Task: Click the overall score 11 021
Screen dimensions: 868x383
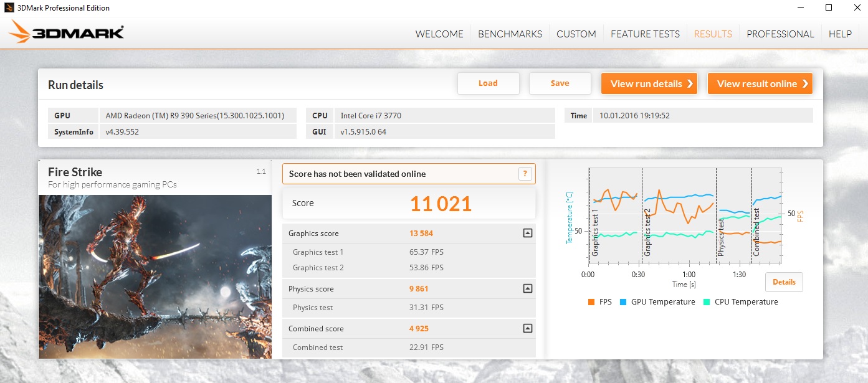Action: point(441,204)
